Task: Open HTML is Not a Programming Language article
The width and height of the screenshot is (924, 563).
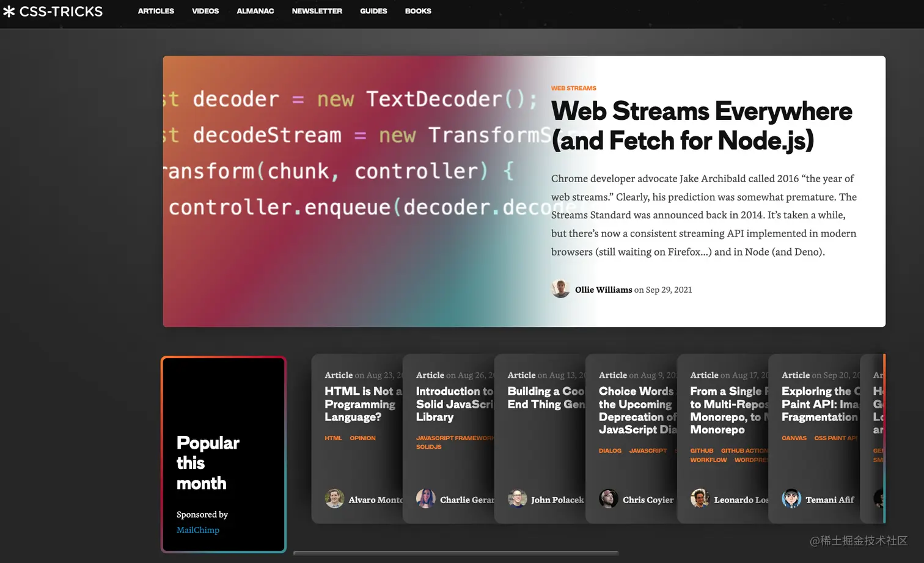Action: tap(361, 404)
